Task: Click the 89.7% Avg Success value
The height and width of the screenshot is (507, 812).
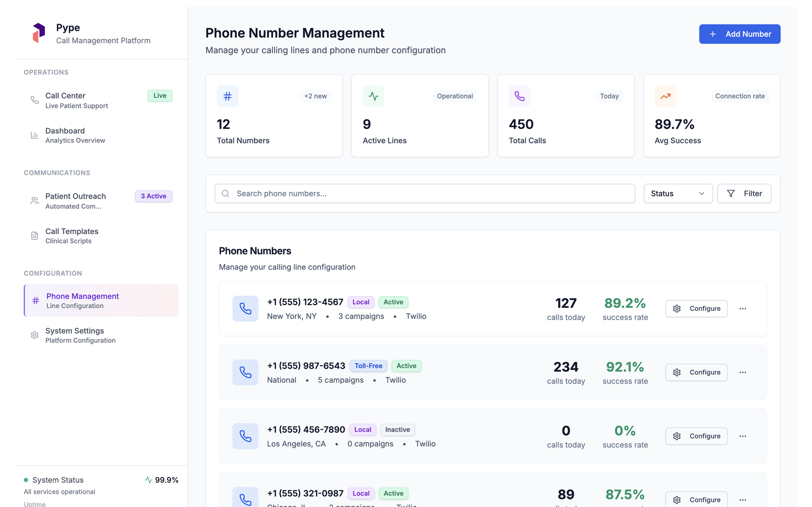Action: [675, 124]
